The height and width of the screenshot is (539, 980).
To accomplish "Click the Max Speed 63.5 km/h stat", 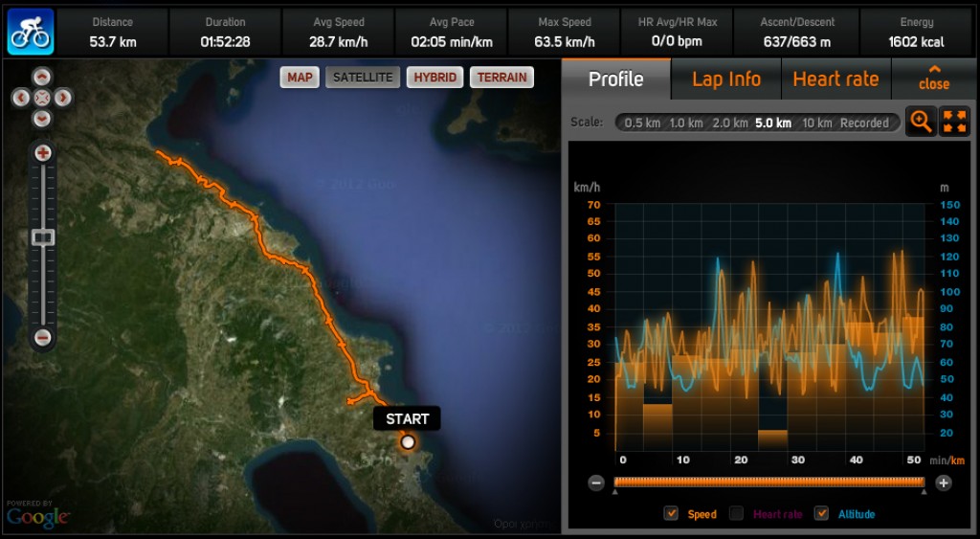I will (x=565, y=32).
